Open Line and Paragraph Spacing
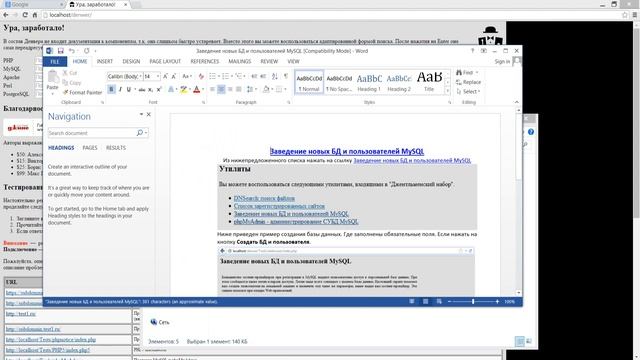Viewport: 640px width, 360px height. point(250,89)
